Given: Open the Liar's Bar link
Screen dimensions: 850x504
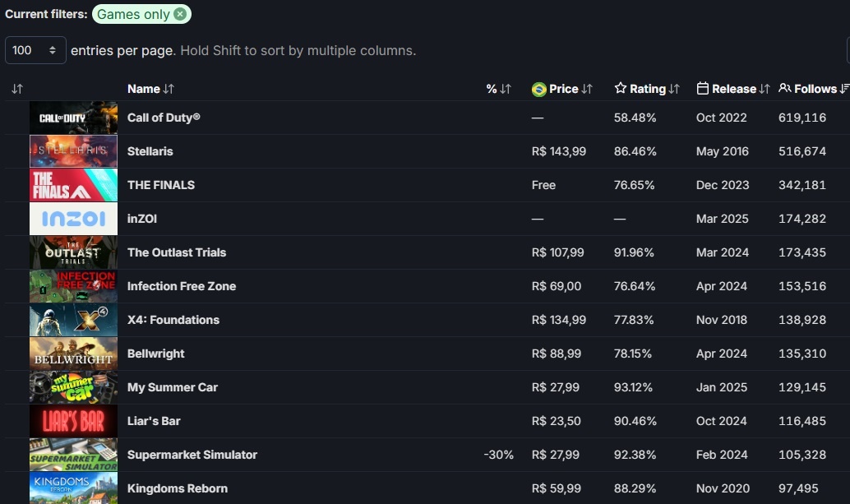Looking at the screenshot, I should pos(154,421).
